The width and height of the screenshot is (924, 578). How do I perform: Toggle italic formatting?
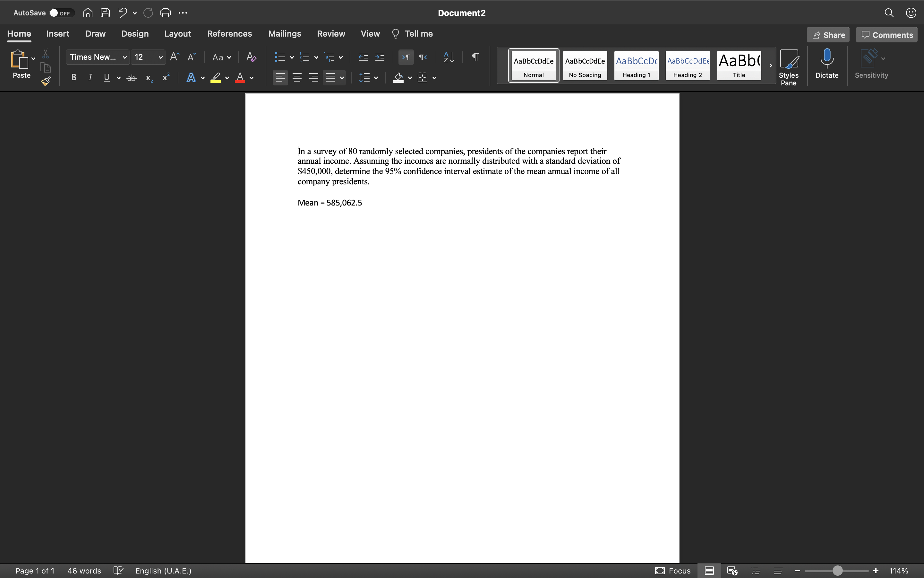90,78
